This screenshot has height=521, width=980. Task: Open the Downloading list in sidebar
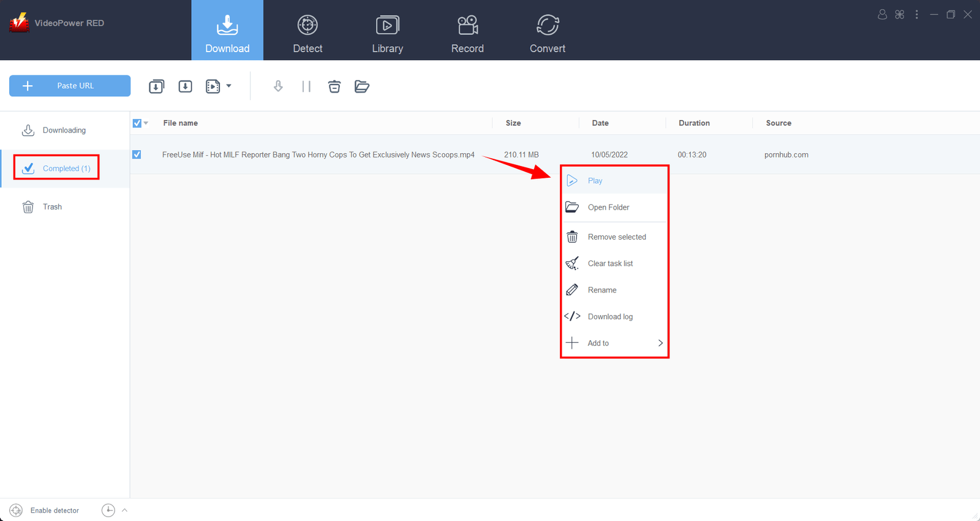point(65,131)
